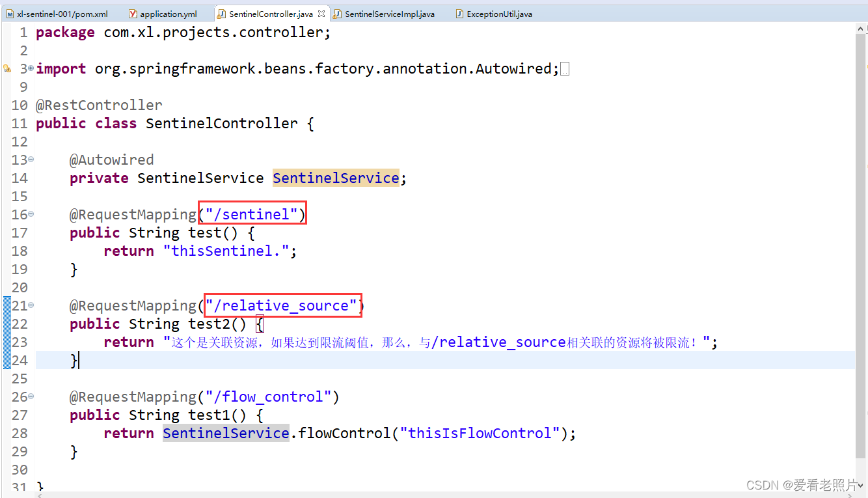The image size is (868, 498).
Task: Click the folded-imports placeholder box after Autowired
Action: (x=565, y=69)
